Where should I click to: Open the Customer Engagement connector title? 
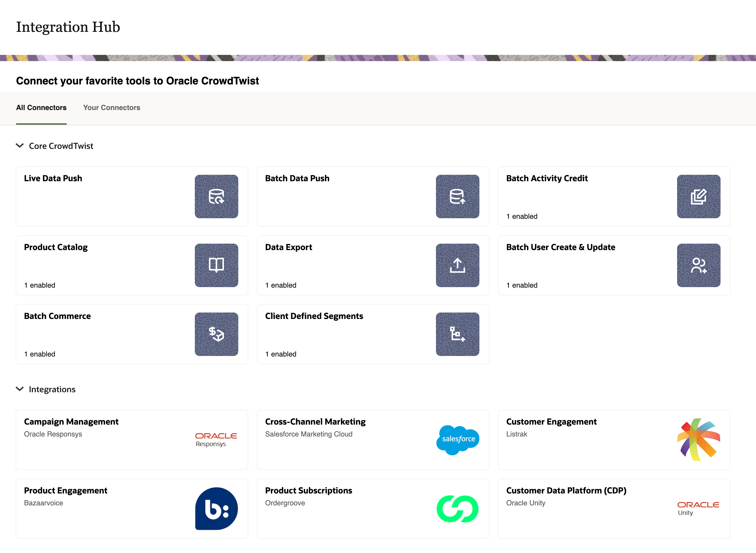(551, 422)
